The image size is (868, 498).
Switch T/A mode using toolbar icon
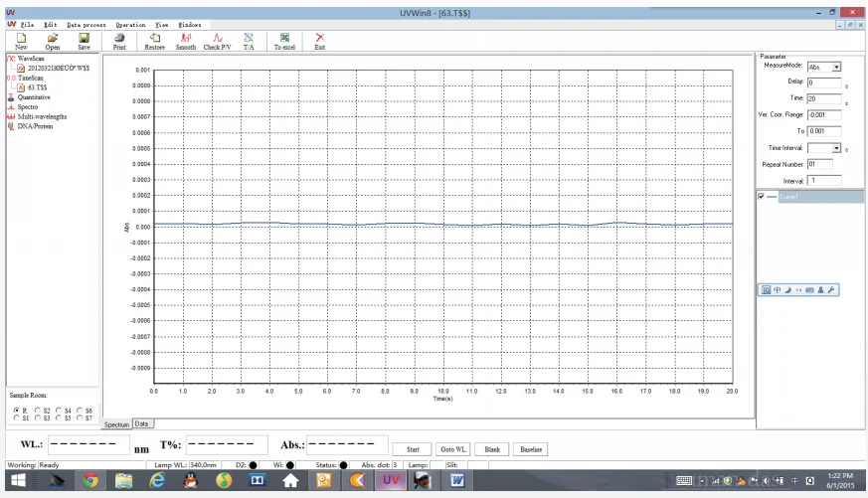coord(249,41)
